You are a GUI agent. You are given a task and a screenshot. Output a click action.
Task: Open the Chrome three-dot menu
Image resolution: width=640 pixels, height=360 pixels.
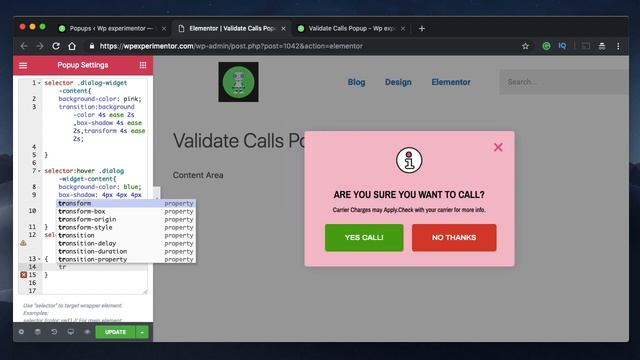(x=618, y=46)
